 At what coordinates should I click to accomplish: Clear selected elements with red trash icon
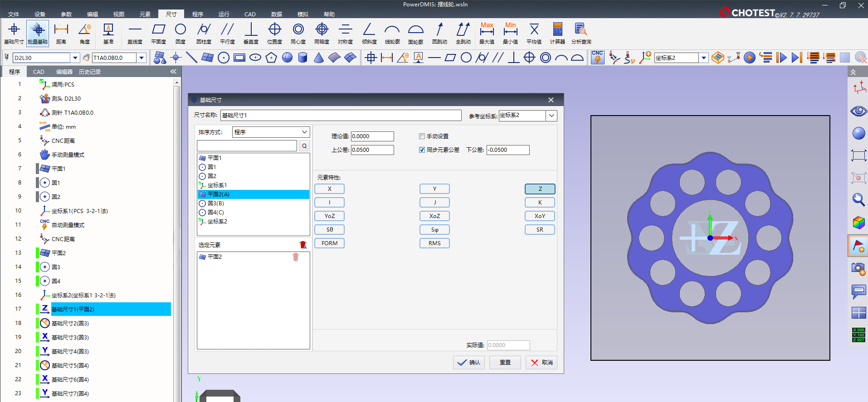point(303,245)
